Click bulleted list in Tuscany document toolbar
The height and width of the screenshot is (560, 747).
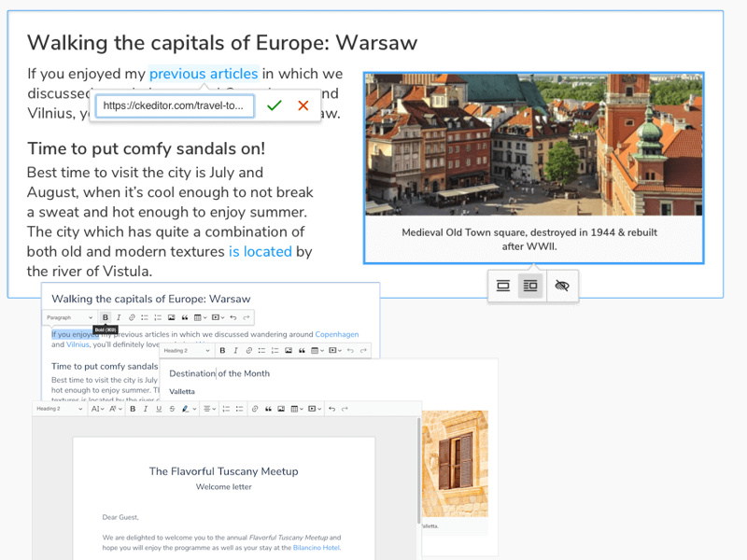pyautogui.click(x=240, y=409)
